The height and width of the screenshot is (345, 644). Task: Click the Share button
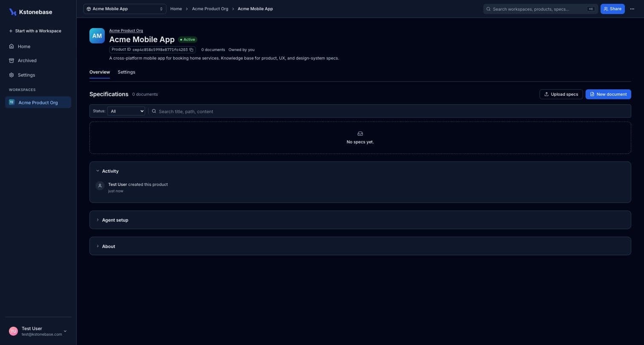coord(612,9)
